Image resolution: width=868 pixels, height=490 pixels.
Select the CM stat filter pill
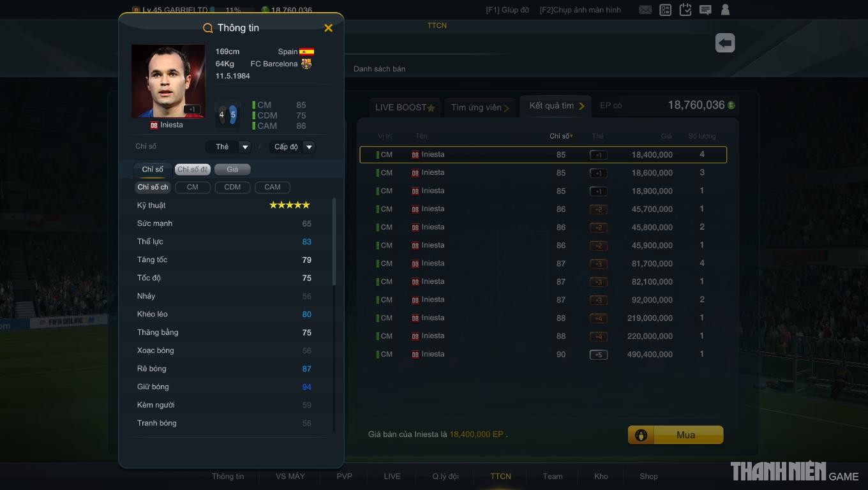click(192, 187)
